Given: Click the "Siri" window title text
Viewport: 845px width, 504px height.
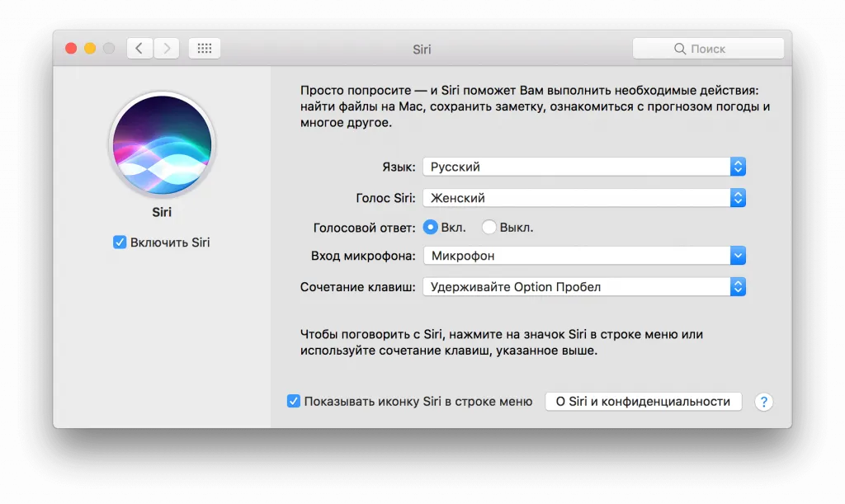Looking at the screenshot, I should (x=422, y=49).
